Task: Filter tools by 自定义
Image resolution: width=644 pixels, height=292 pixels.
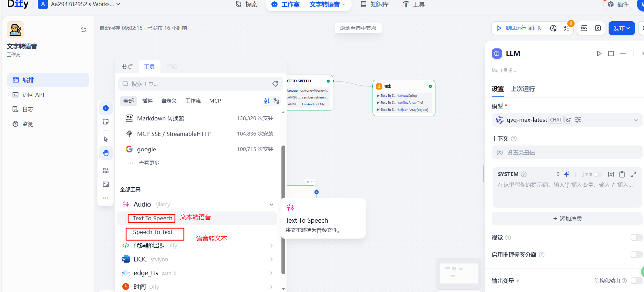Action: click(x=169, y=101)
